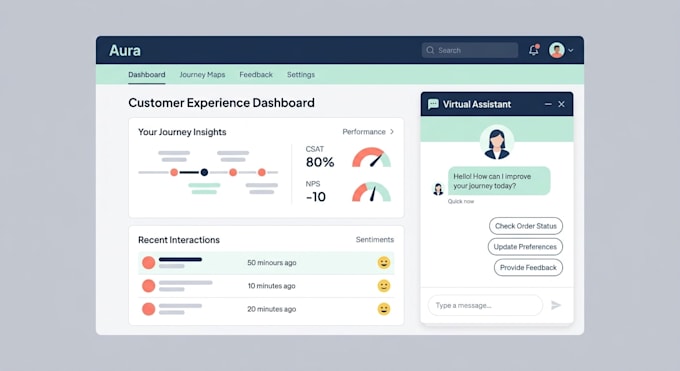Click orange avatar in 50 minours row
The width and height of the screenshot is (680, 371).
tap(148, 263)
